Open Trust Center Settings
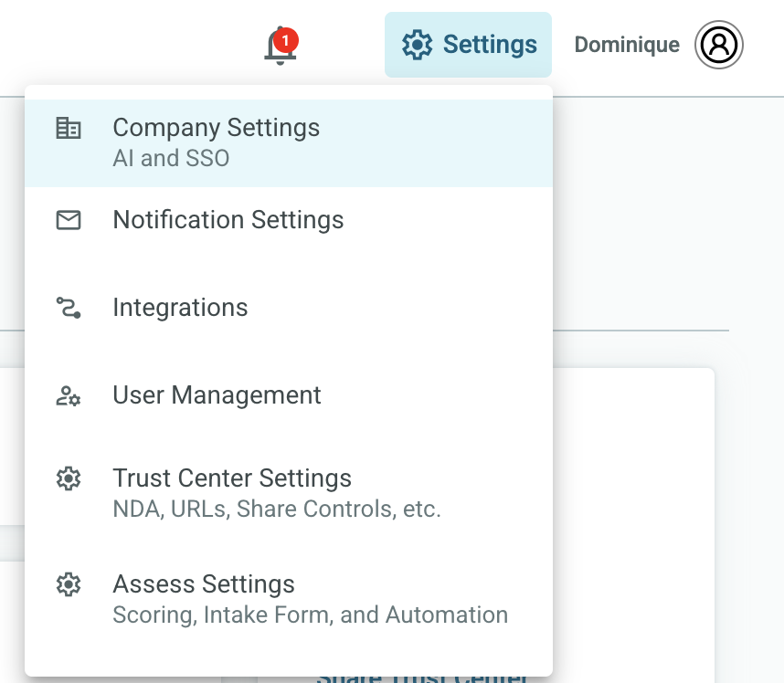The width and height of the screenshot is (784, 683). [289, 493]
